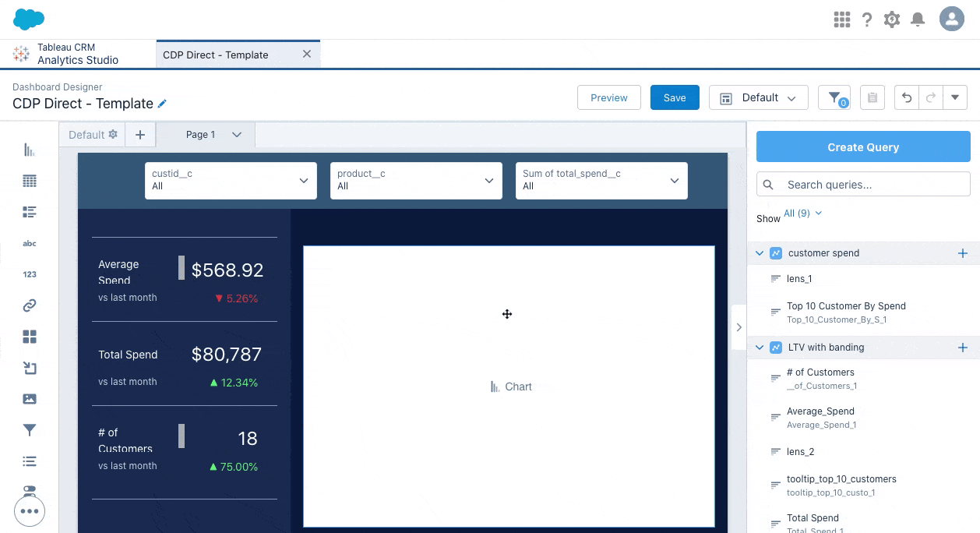Image resolution: width=980 pixels, height=533 pixels.
Task: Click the link widget icon
Action: pos(30,305)
